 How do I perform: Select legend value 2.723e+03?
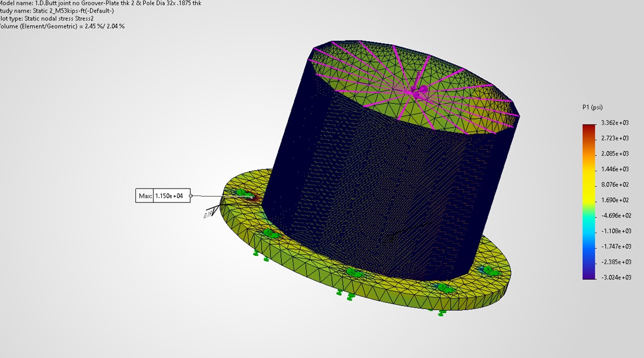615,138
